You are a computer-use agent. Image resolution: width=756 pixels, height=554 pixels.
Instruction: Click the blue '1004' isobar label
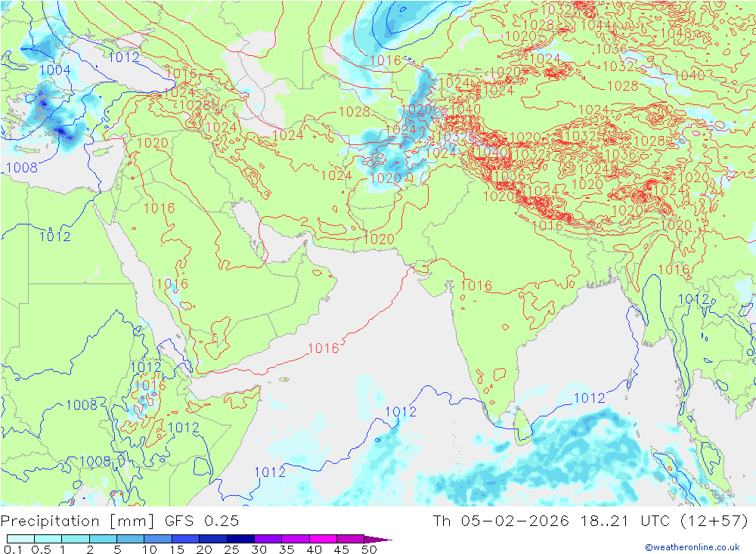(x=54, y=70)
